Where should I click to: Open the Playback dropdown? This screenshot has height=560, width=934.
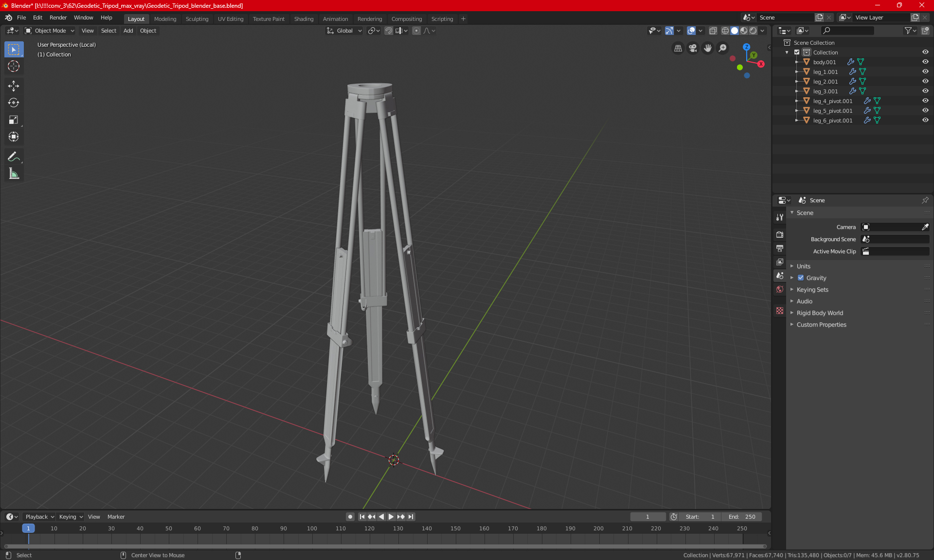40,517
